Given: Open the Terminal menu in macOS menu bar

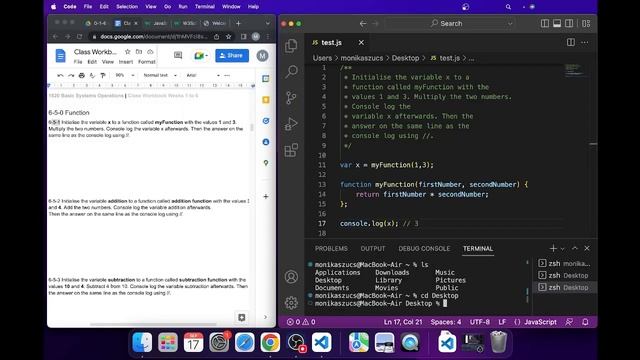Looking at the screenshot, I should click(x=204, y=7).
